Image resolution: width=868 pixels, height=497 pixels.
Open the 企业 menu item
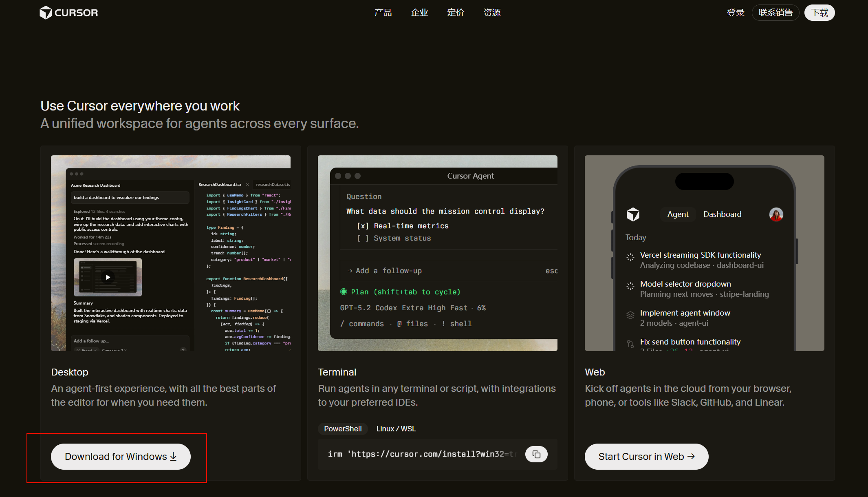coord(419,13)
